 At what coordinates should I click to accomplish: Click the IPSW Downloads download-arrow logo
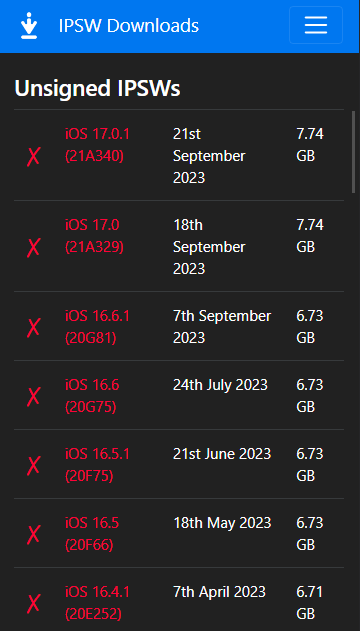point(29,25)
